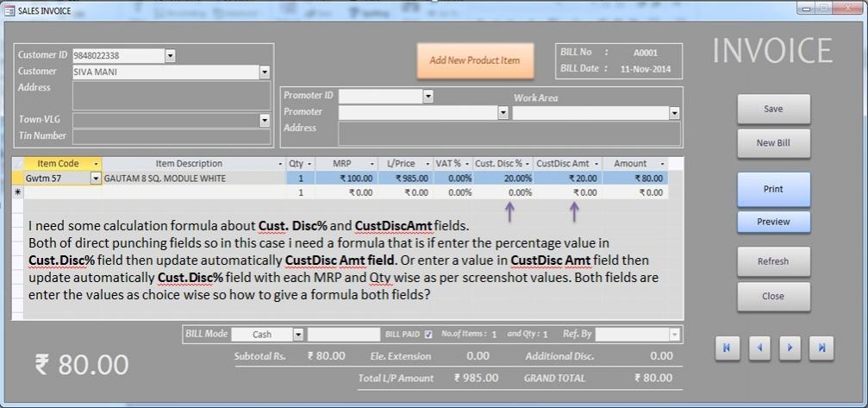Image resolution: width=868 pixels, height=408 pixels.
Task: Open the Gwtm 57 item code dropdown
Action: coord(96,179)
